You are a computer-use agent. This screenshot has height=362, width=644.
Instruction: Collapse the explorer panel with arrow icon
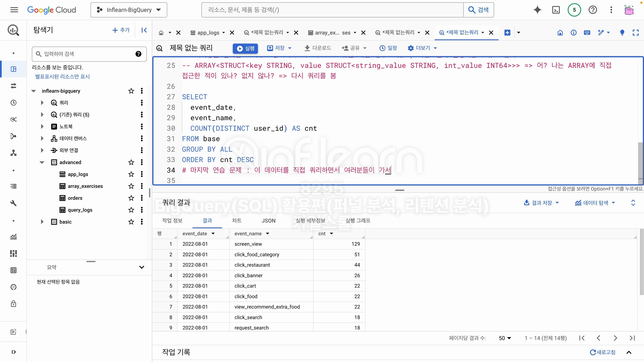tap(144, 30)
